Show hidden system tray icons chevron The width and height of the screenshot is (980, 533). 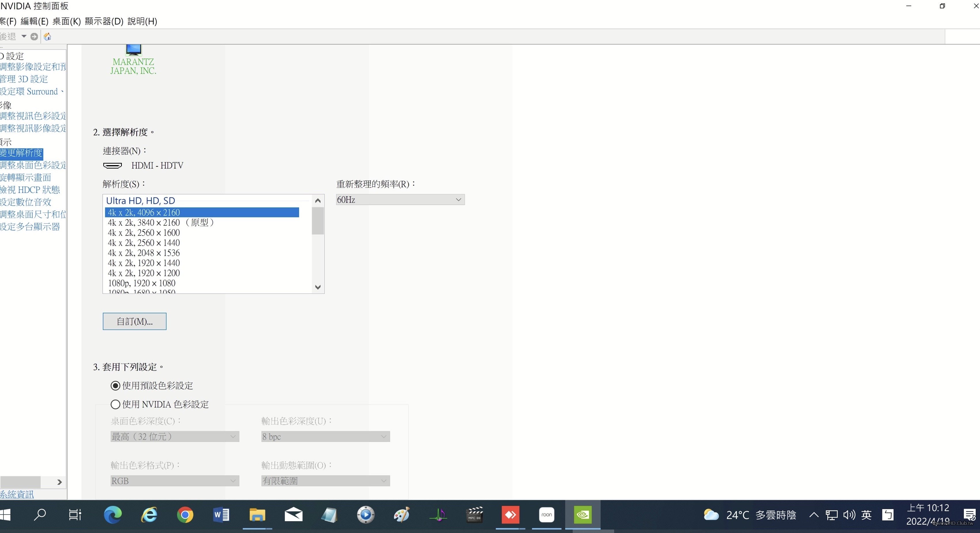pos(814,515)
